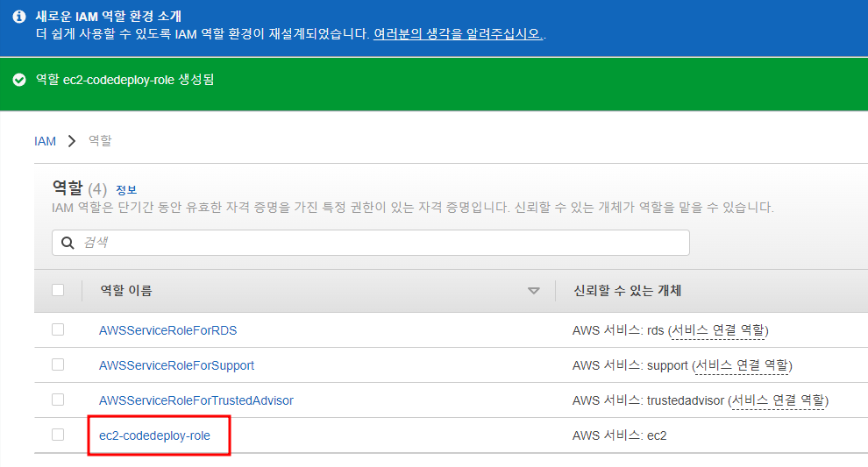Sort roles using the 역할 이름 arrow

click(534, 291)
